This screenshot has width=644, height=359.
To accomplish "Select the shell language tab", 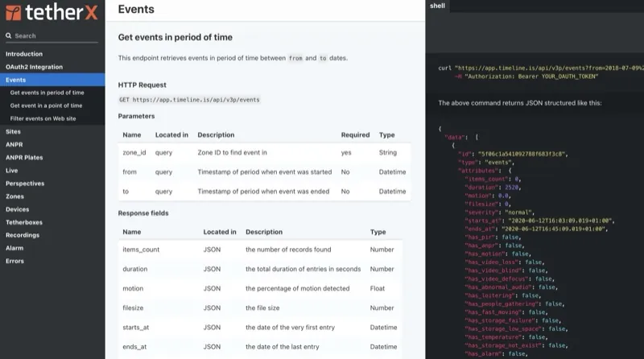I will 437,6.
